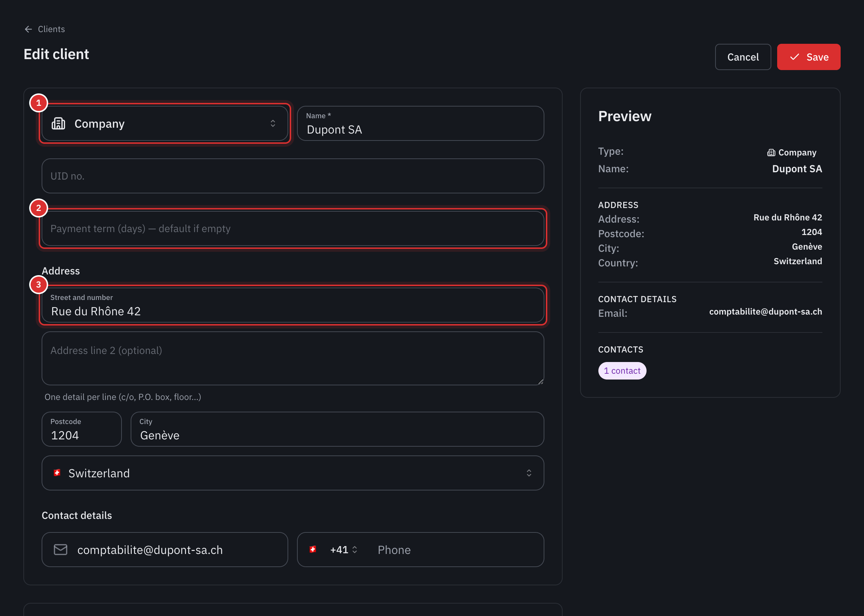
Task: Click the Company icon in Preview panel
Action: [x=771, y=153]
